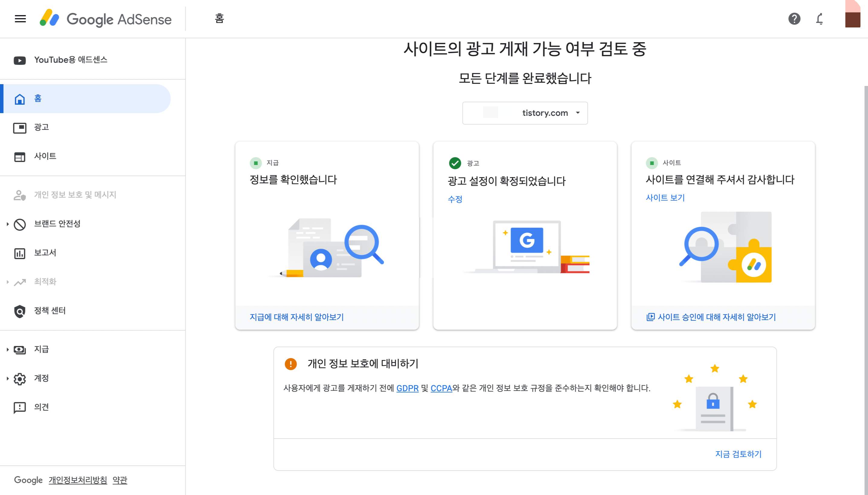Click heading 개인 정보 보호에 대비하기
Image resolution: width=868 pixels, height=495 pixels.
click(x=363, y=364)
